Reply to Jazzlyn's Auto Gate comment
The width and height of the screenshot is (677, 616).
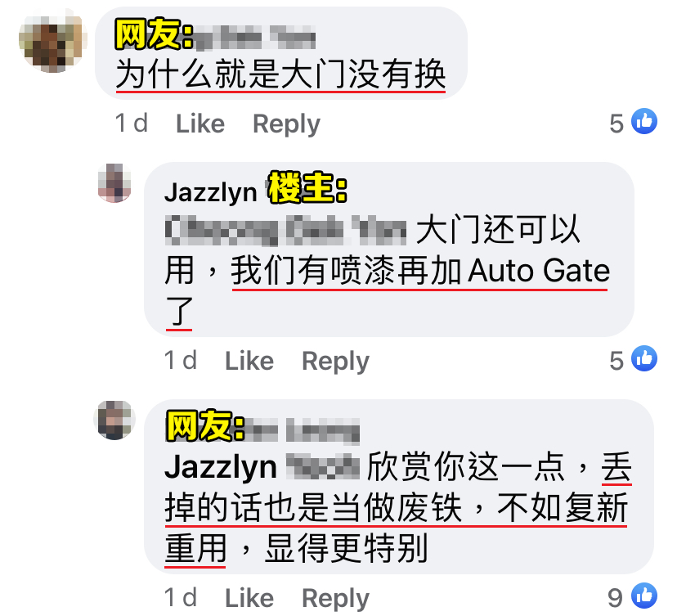pyautogui.click(x=335, y=362)
